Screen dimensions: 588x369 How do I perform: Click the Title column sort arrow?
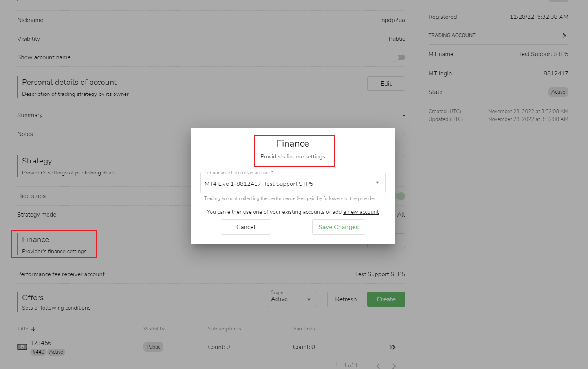pyautogui.click(x=33, y=329)
